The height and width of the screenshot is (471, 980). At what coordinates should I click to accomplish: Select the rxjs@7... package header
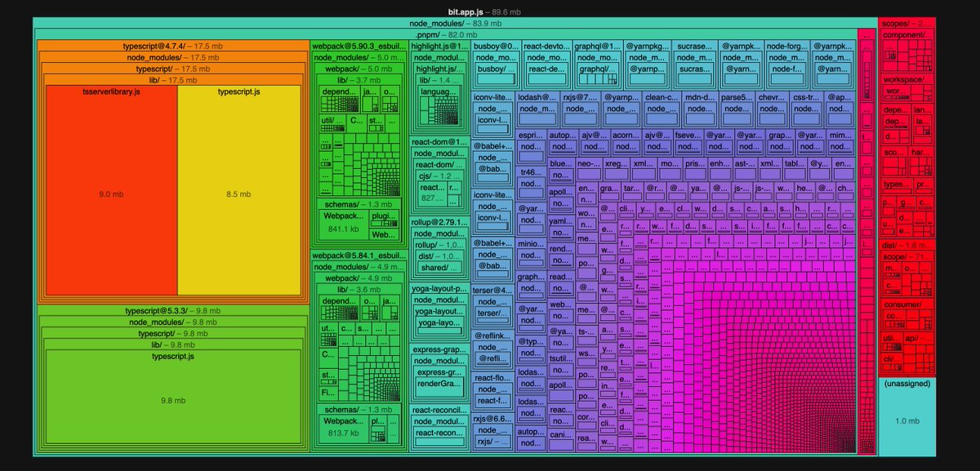579,97
